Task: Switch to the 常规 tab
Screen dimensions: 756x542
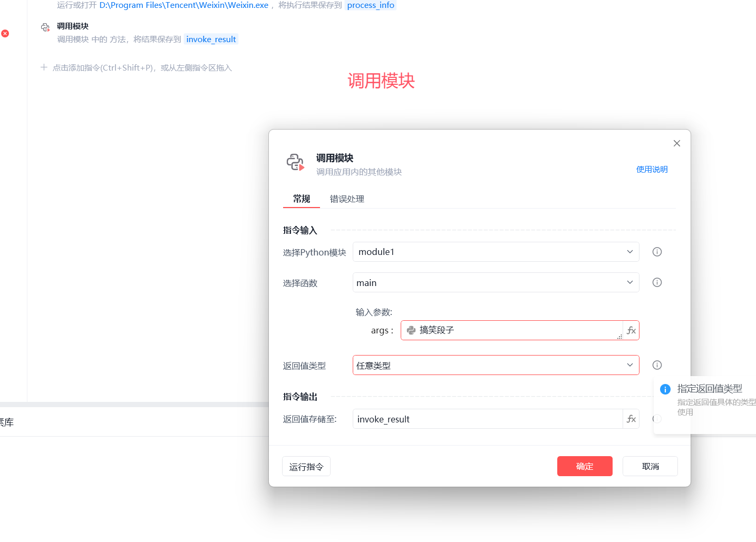Action: [302, 199]
